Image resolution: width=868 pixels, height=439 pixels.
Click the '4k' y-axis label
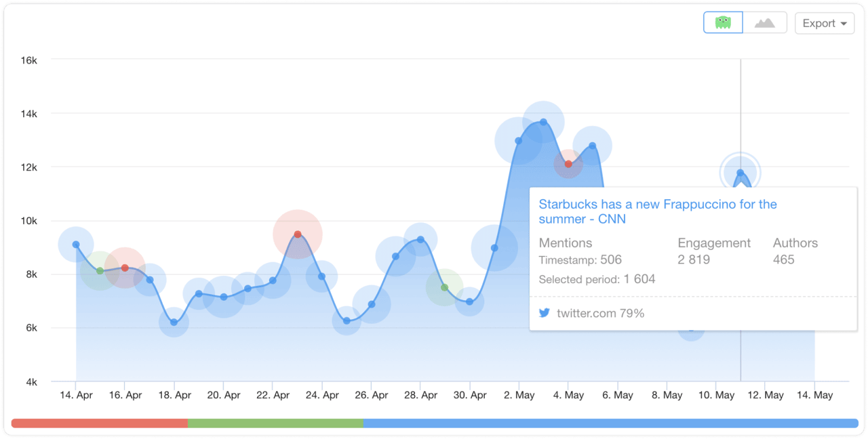(31, 382)
